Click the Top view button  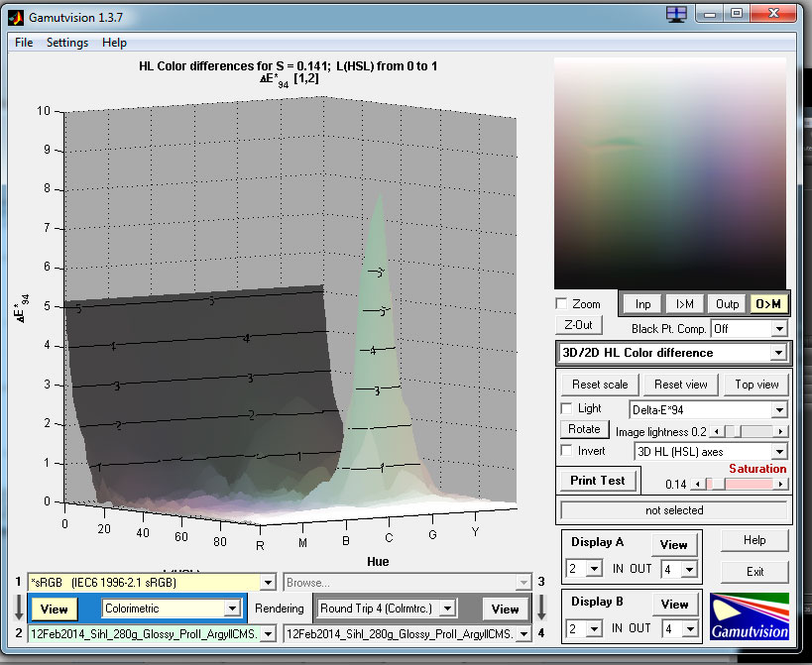click(x=756, y=385)
